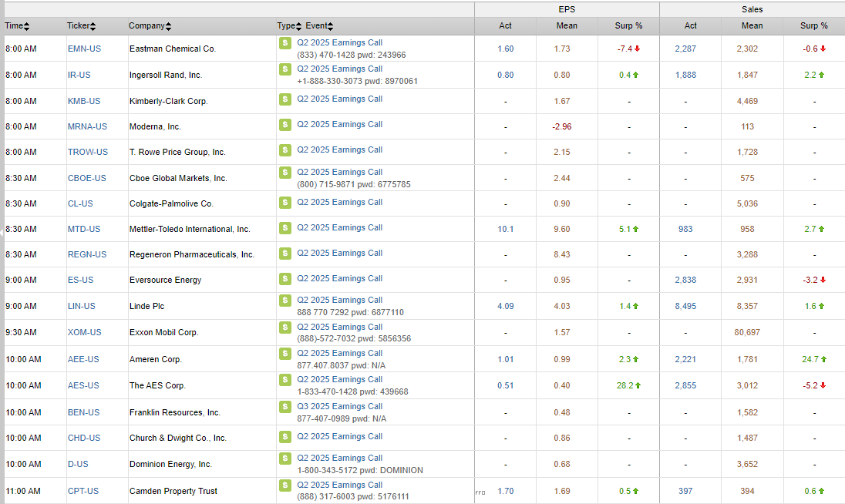
Task: Click the EPS group header
Action: pos(567,10)
